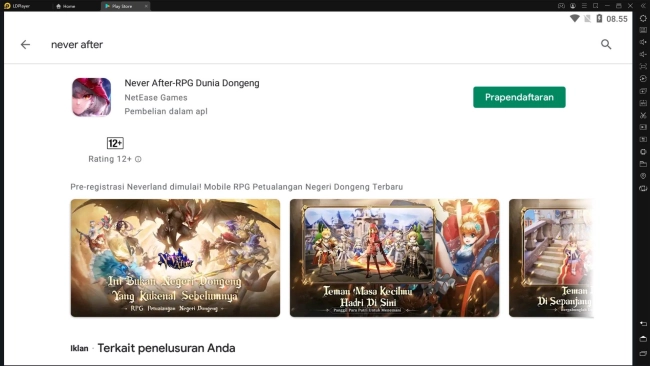The image size is (650, 366).
Task: Click the Terkait penelusuran Anda heading
Action: (x=166, y=348)
